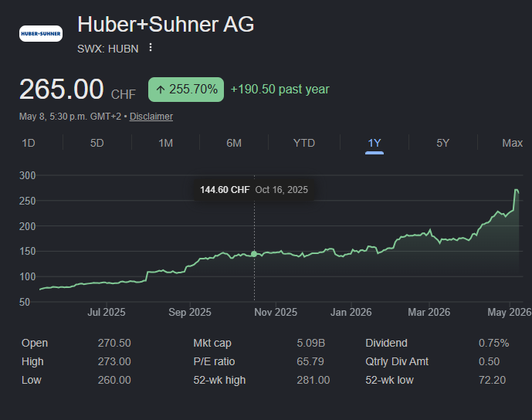Screen dimensions: 532x420
Task: Click the P/E ratio value 65.79
Action: click(310, 361)
